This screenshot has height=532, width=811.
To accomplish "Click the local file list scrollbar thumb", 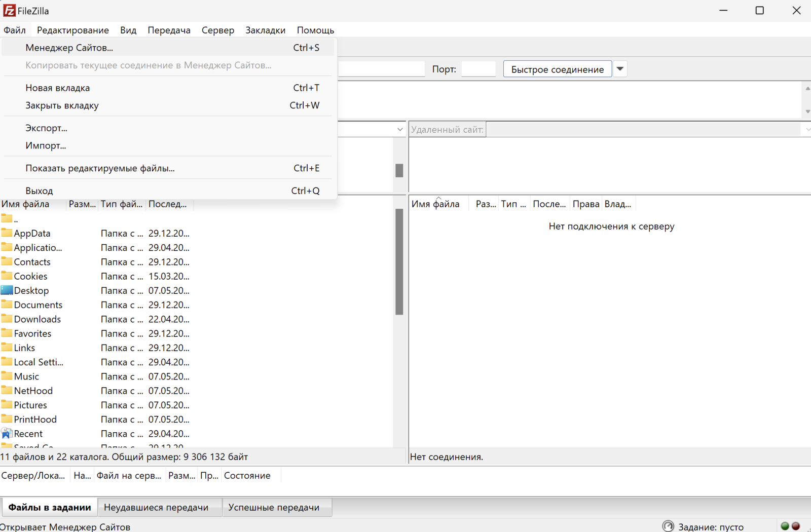I will tap(399, 262).
